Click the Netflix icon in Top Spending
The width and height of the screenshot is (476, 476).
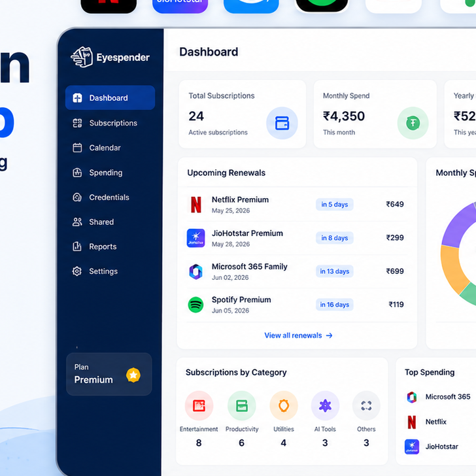point(412,422)
